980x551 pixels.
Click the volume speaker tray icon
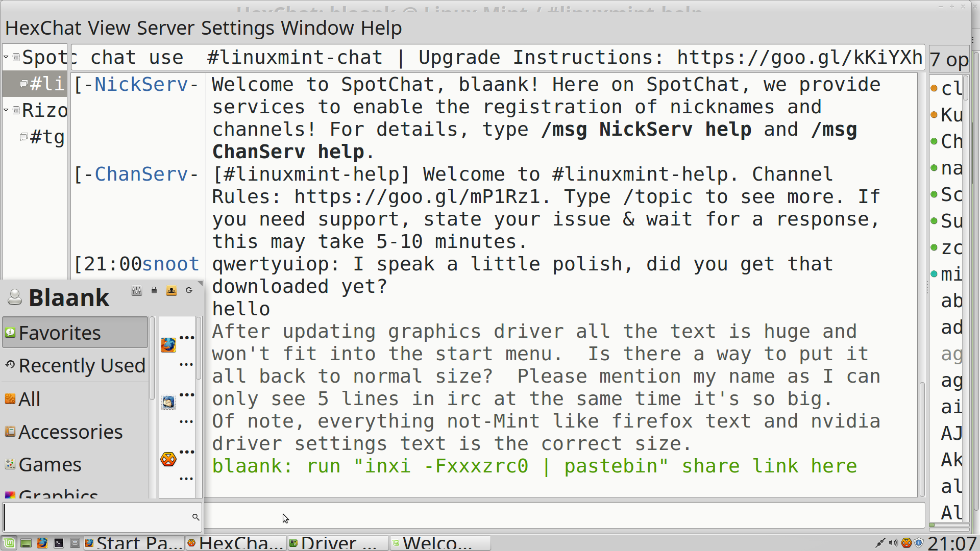pyautogui.click(x=893, y=543)
